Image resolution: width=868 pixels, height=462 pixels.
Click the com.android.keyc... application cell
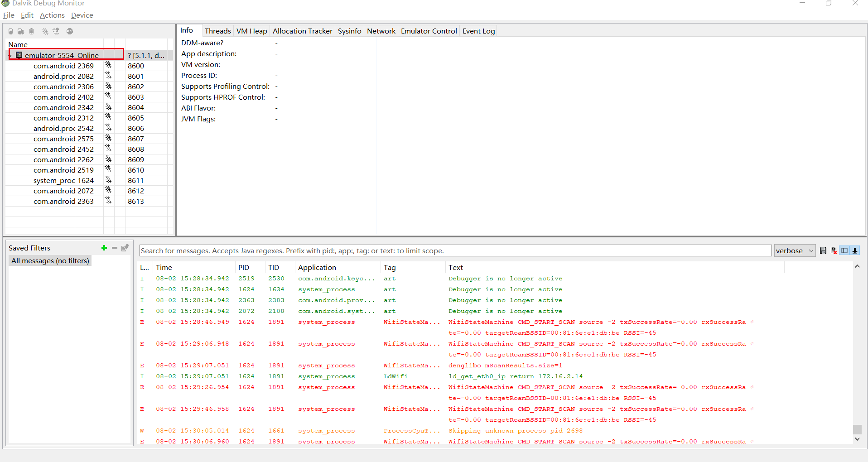337,279
